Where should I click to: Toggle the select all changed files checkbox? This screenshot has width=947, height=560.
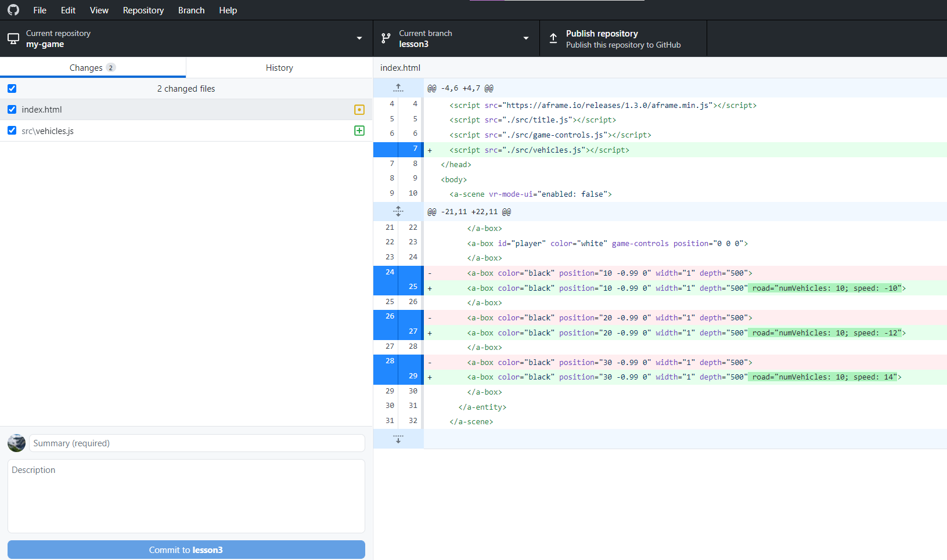(12, 89)
